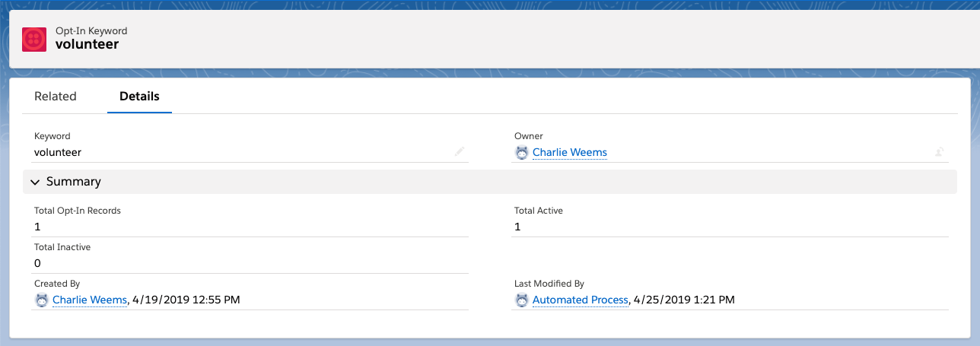Click the Summary section header text
980x346 pixels.
(73, 183)
